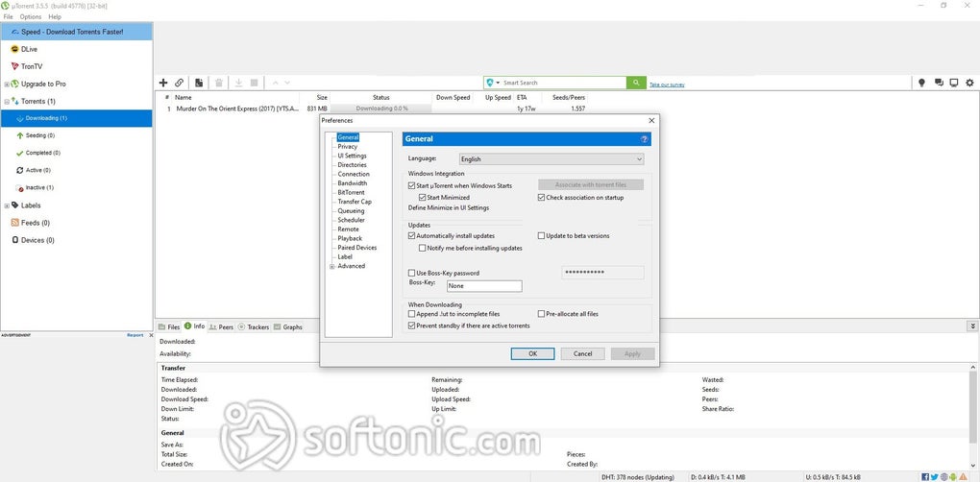Click the help question mark in the General header
The width and height of the screenshot is (980, 482).
click(645, 139)
